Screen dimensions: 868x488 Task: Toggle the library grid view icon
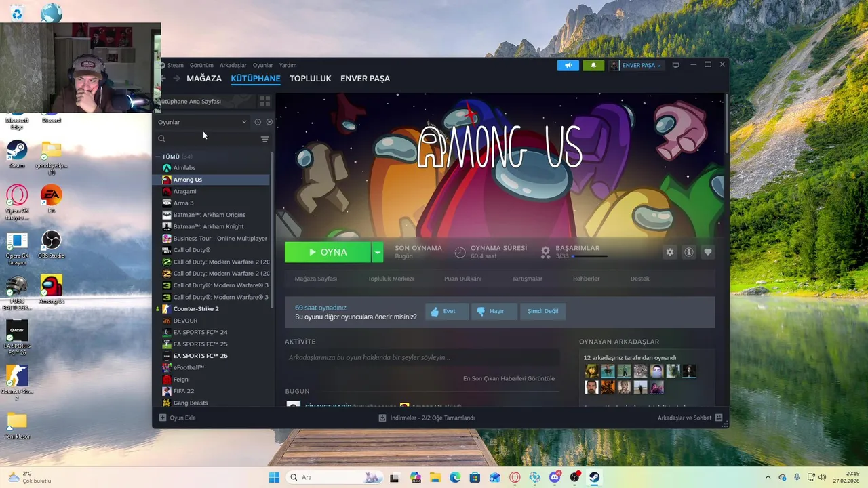(264, 101)
